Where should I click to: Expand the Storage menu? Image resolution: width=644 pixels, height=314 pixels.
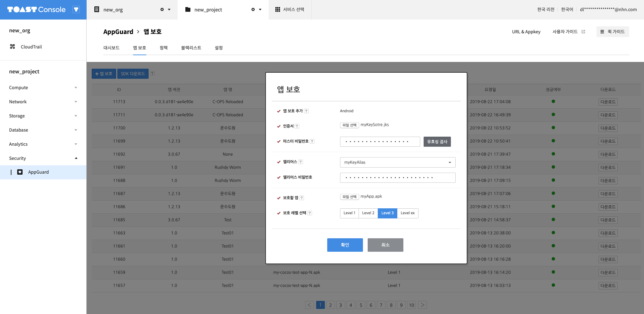click(76, 116)
